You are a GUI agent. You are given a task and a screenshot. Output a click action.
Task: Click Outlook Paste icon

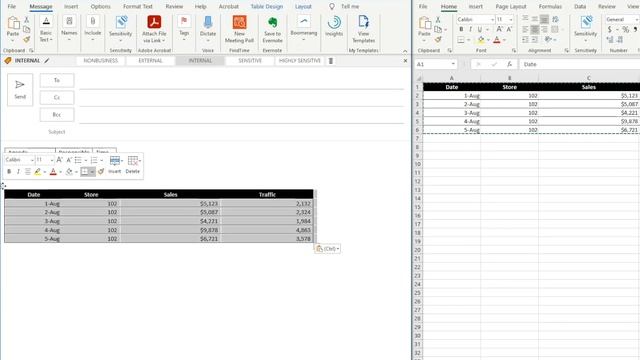point(13,22)
